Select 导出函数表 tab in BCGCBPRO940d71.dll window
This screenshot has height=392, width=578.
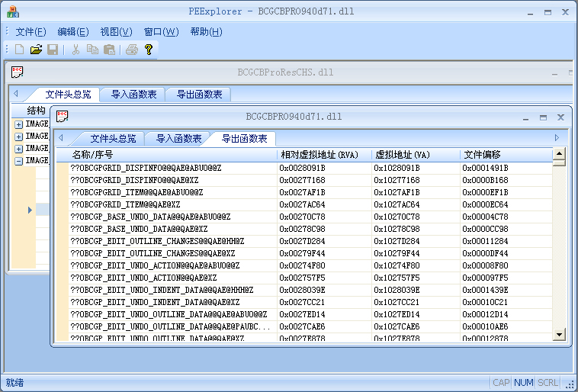[x=245, y=139]
